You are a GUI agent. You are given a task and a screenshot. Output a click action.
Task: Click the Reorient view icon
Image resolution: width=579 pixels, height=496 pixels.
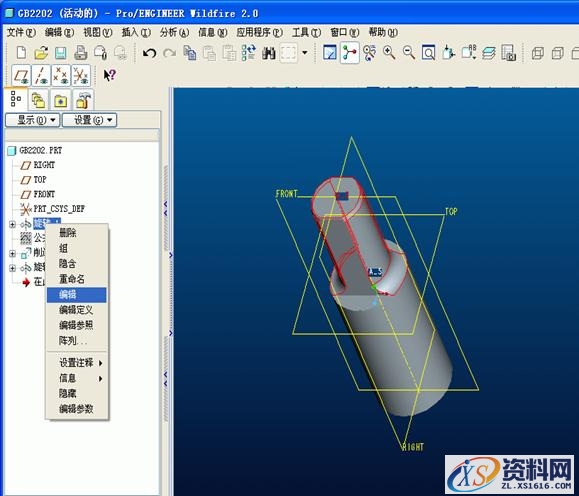point(448,53)
